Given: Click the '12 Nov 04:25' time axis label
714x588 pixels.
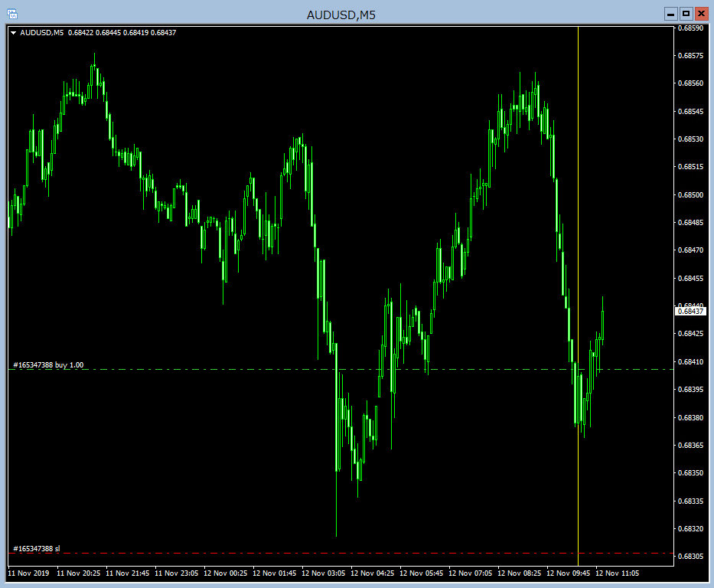Looking at the screenshot, I should click(x=373, y=573).
